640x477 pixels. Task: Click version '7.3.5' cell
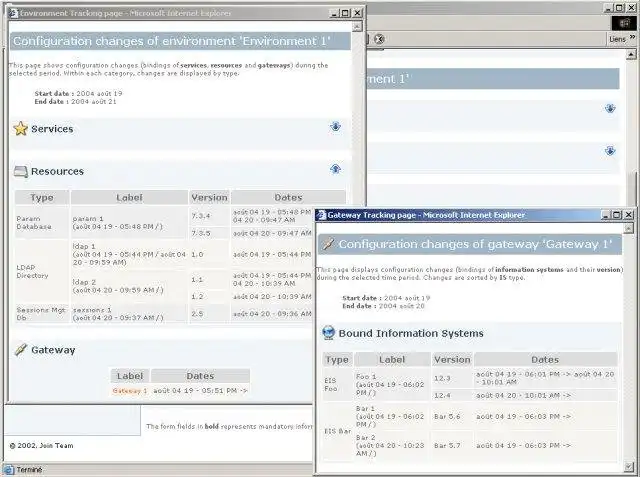[x=209, y=233]
